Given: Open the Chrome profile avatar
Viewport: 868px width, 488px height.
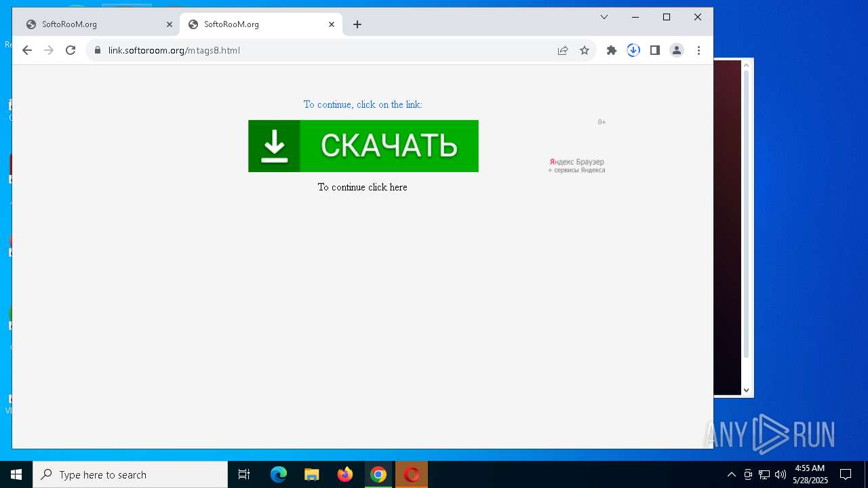Looking at the screenshot, I should (677, 50).
